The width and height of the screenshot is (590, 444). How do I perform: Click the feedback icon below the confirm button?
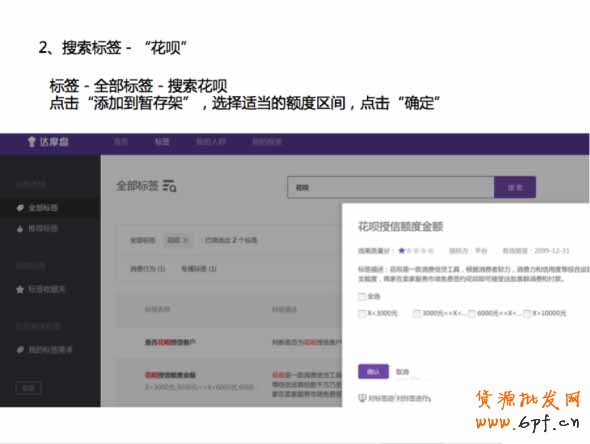click(362, 398)
